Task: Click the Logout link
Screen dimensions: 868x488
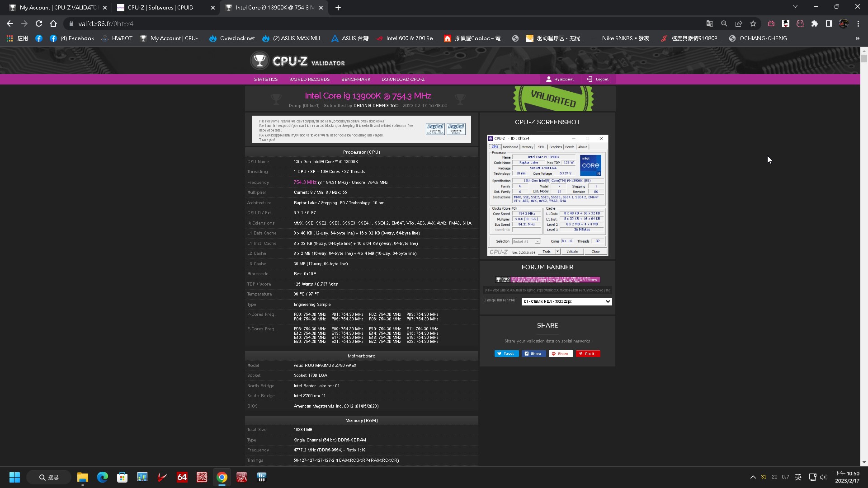Action: pos(598,79)
